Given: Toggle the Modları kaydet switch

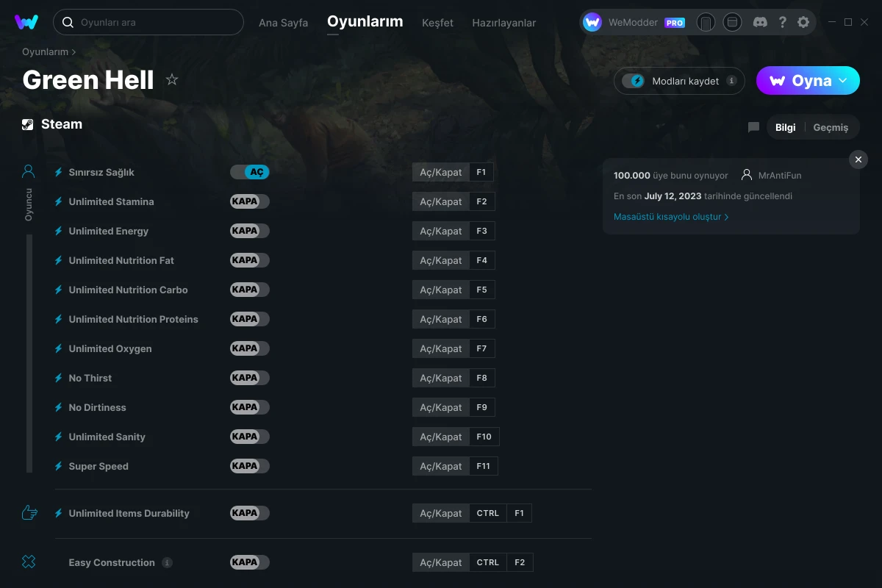Looking at the screenshot, I should [633, 81].
